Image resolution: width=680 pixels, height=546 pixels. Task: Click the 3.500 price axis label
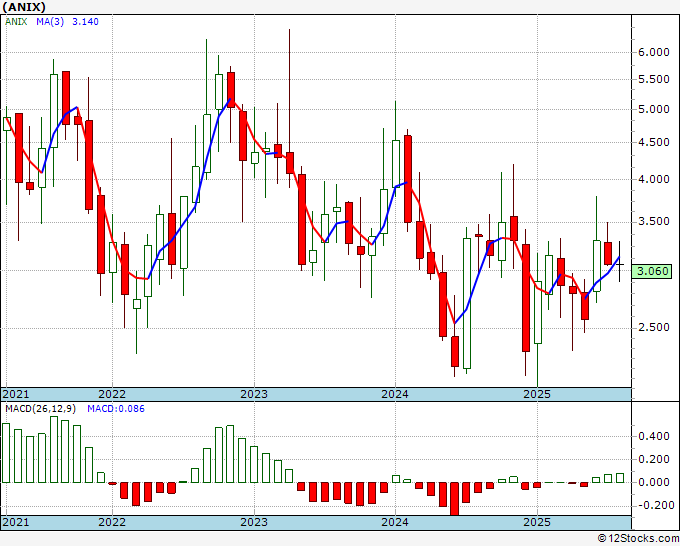[654, 222]
